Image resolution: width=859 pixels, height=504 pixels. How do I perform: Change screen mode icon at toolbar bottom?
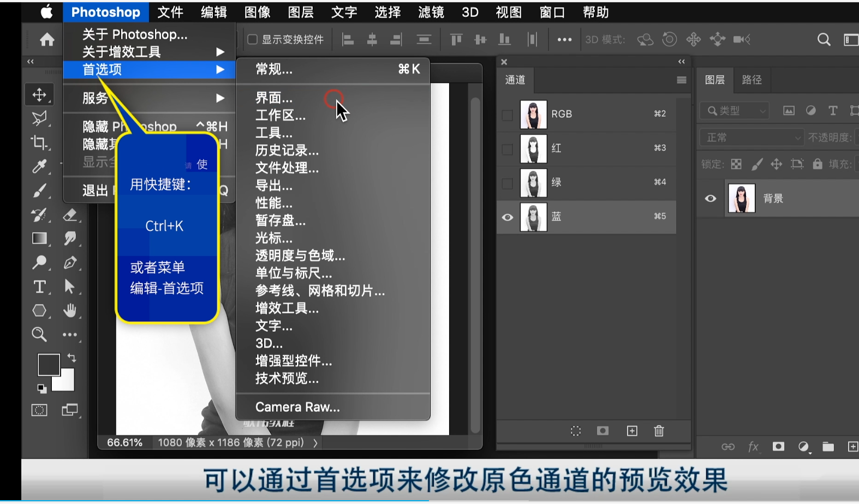pyautogui.click(x=70, y=410)
